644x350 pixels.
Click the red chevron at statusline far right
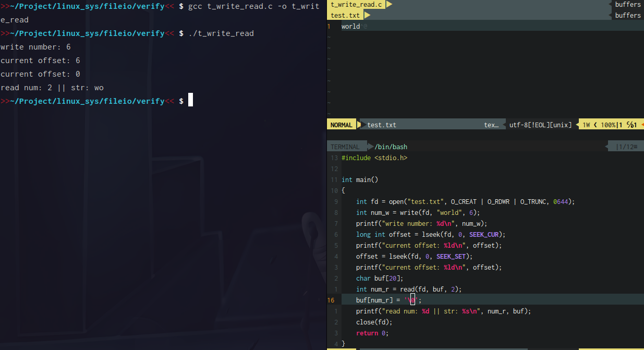pyautogui.click(x=642, y=125)
